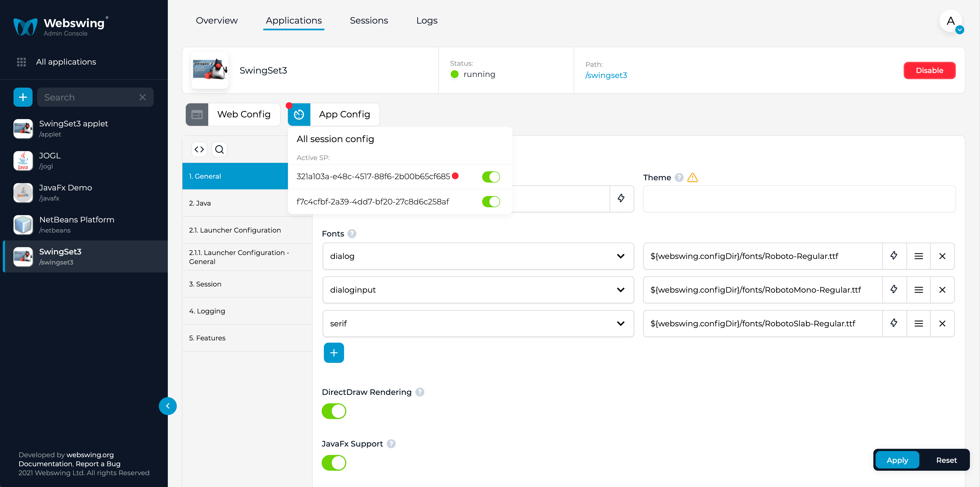The height and width of the screenshot is (487, 980).
Task: Open 2.1. Launcher Configuration section
Action: click(x=247, y=230)
